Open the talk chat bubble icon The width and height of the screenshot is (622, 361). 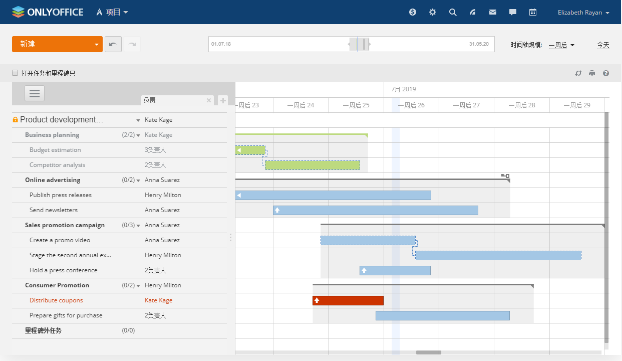(x=513, y=12)
